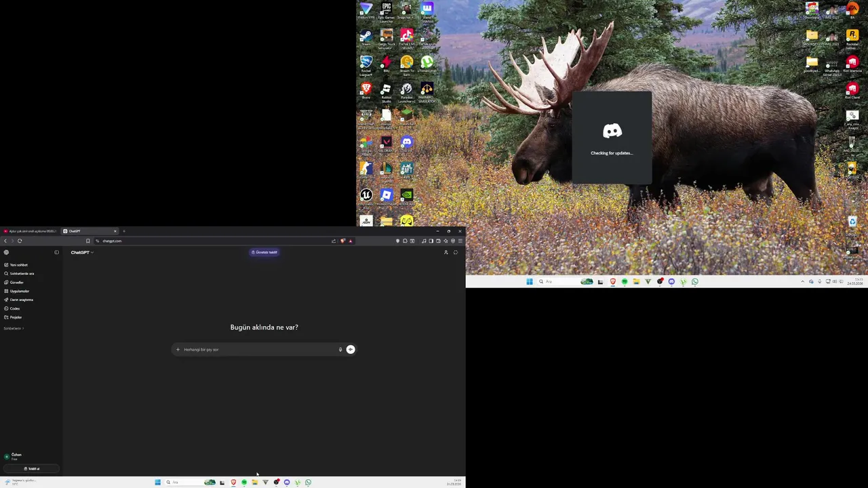
Task: Open the VALORANT desktop icon
Action: pyautogui.click(x=387, y=144)
